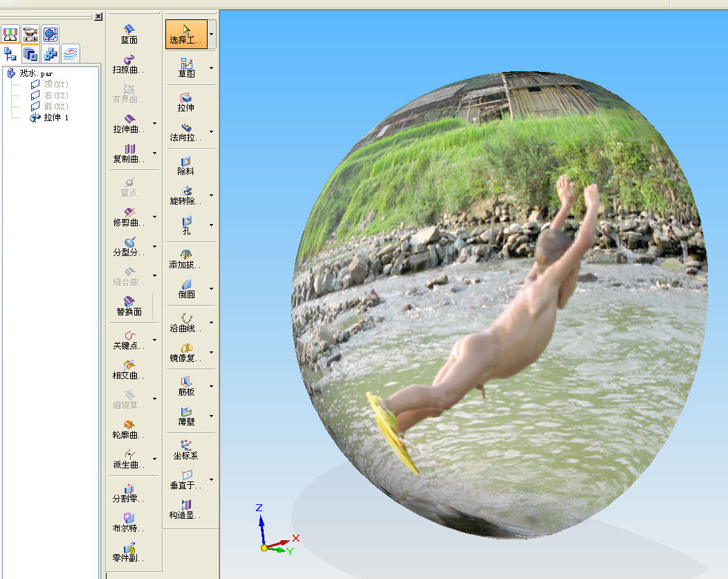This screenshot has width=728, height=579.
Task: Select the 镜像复 mirror copy tool
Action: click(x=185, y=353)
